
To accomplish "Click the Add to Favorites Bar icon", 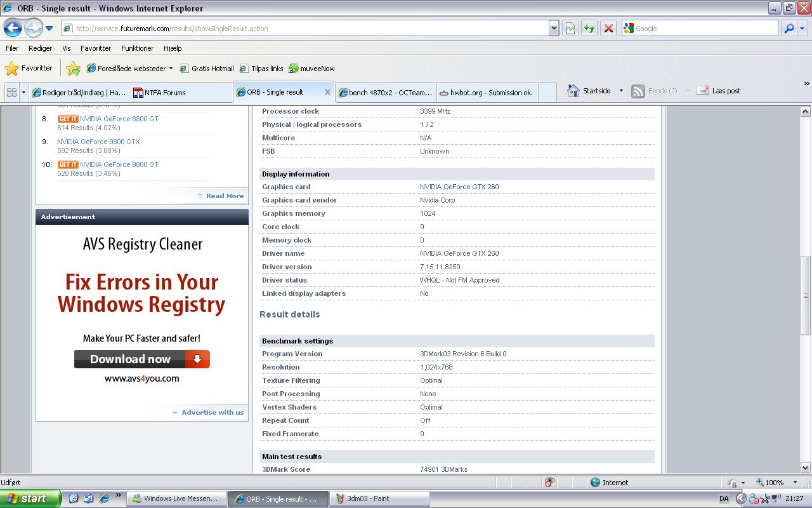I will tap(74, 69).
